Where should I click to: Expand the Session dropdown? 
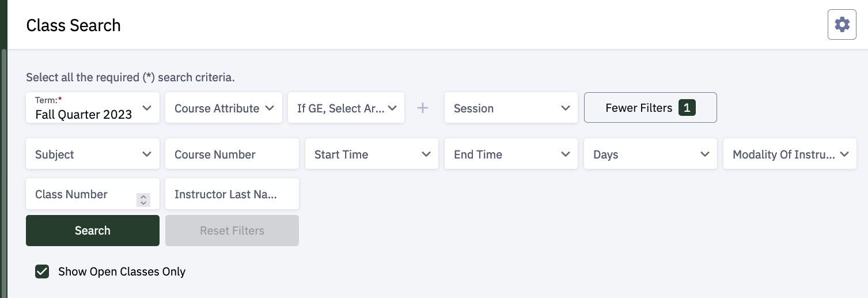pyautogui.click(x=510, y=108)
